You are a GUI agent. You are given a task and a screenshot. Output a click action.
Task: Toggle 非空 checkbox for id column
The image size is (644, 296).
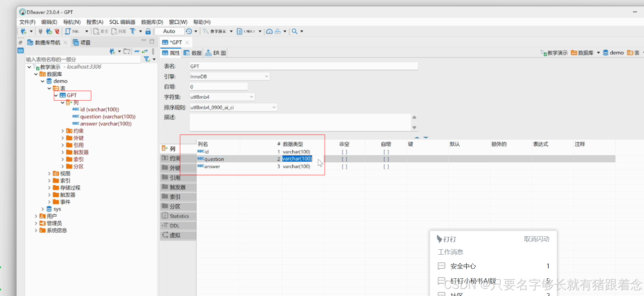345,152
